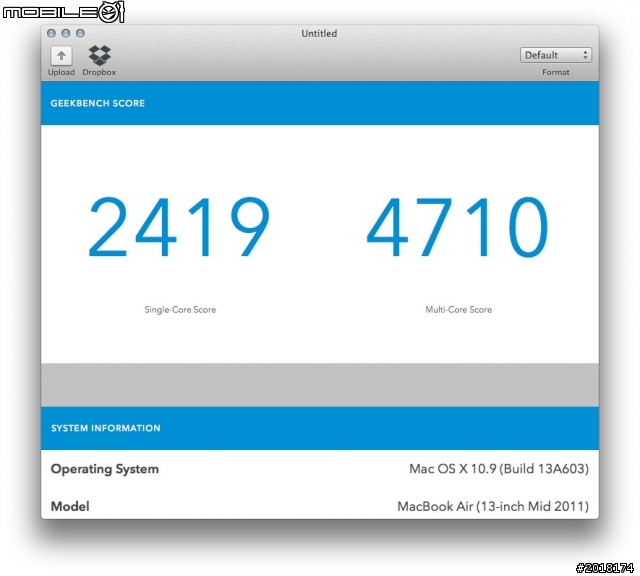Click the Model row label
The height and width of the screenshot is (576, 640).
[x=70, y=507]
